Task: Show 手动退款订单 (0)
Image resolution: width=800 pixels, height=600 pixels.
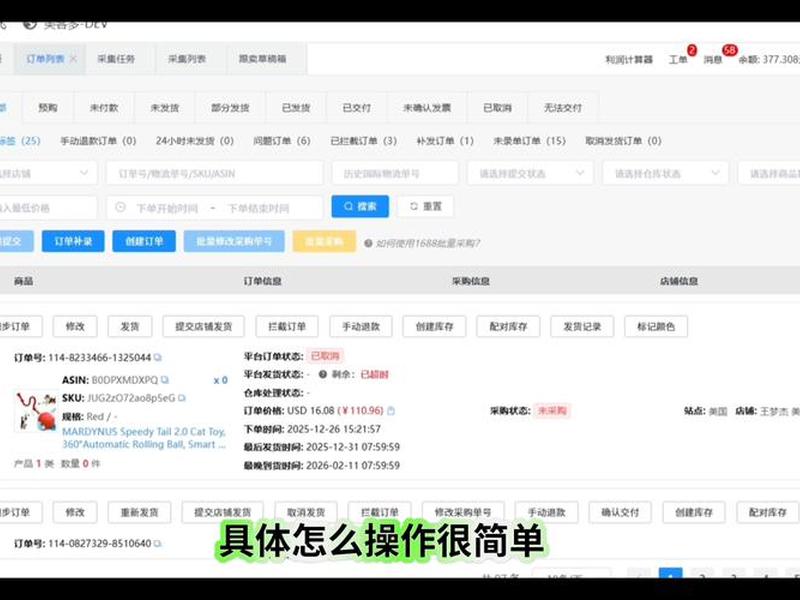Action: (x=98, y=141)
